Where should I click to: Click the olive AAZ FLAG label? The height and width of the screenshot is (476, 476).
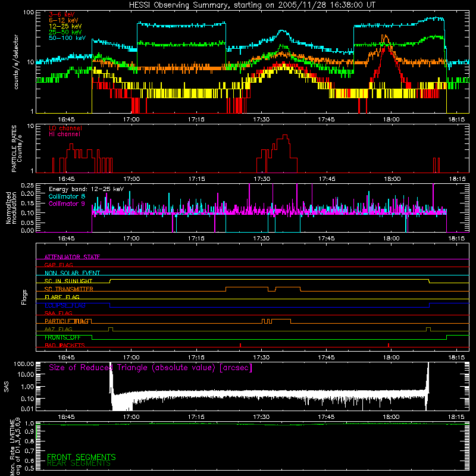pyautogui.click(x=58, y=329)
